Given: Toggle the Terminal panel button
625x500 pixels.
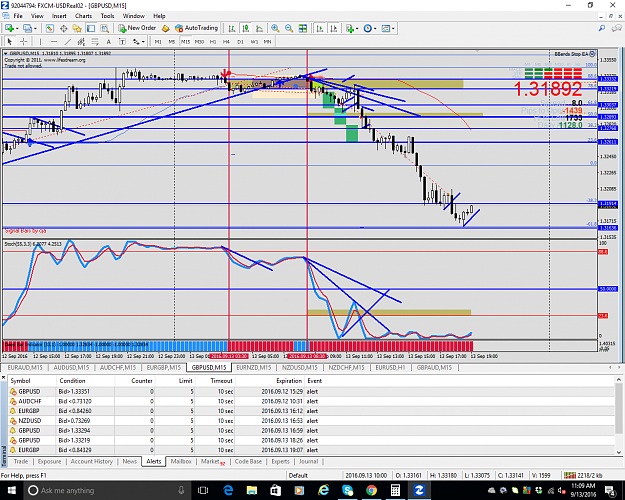Looking at the screenshot, I should click(x=91, y=28).
